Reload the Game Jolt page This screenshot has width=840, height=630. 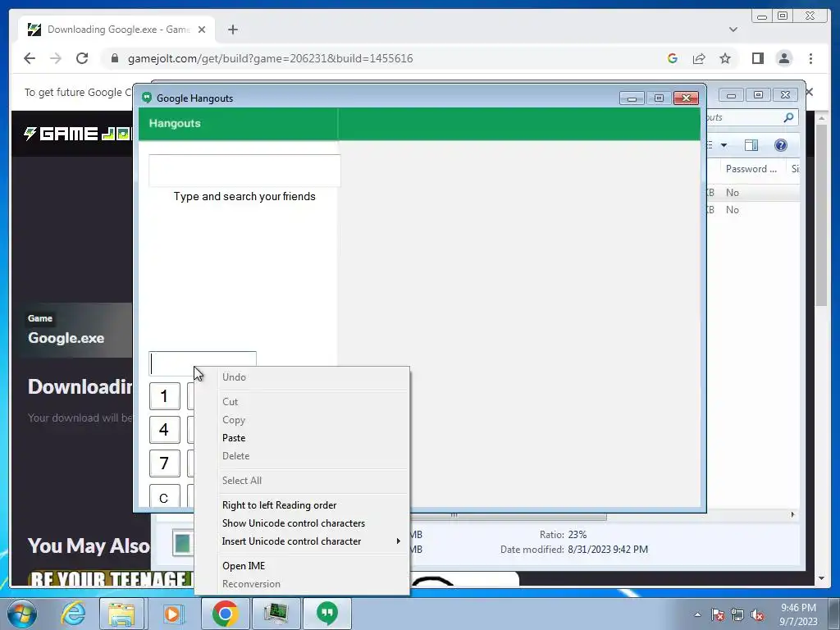[81, 58]
